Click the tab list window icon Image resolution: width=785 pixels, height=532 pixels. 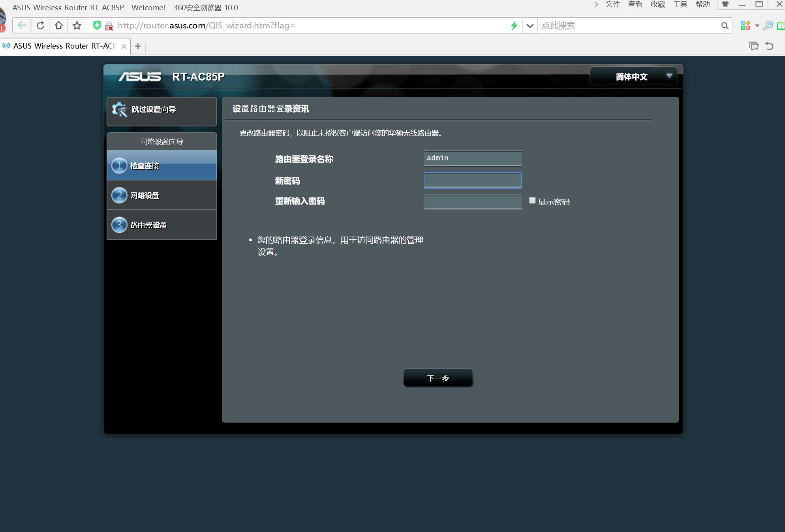754,46
